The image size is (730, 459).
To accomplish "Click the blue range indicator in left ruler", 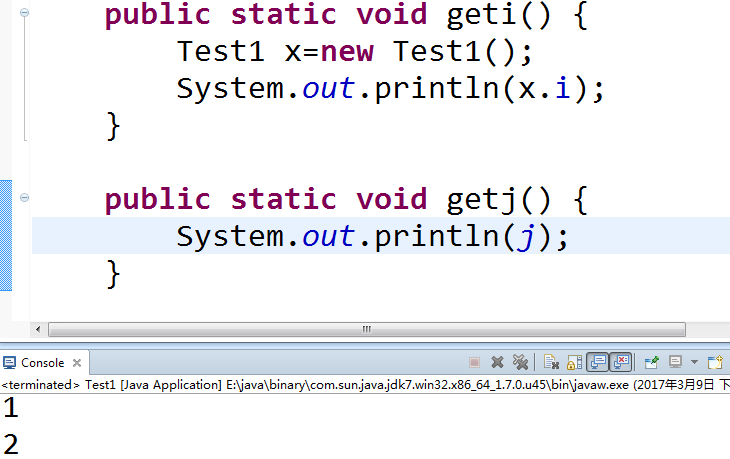I will click(x=6, y=235).
